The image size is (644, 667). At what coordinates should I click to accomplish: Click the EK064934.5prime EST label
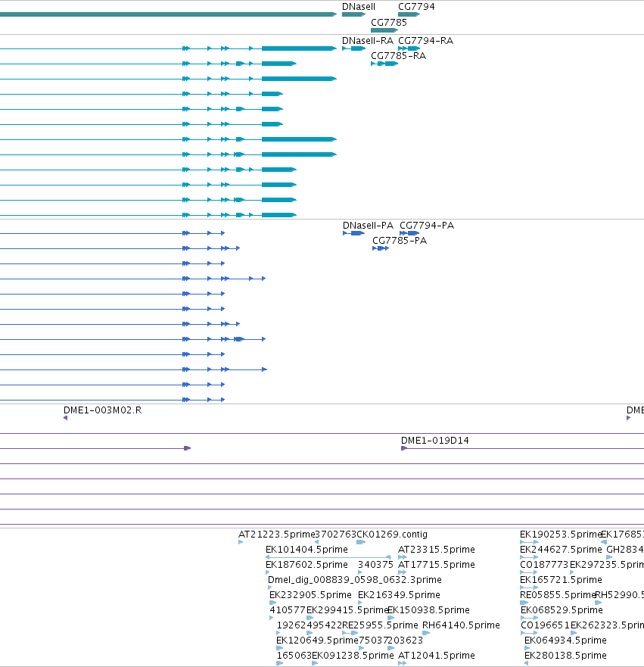click(x=565, y=641)
